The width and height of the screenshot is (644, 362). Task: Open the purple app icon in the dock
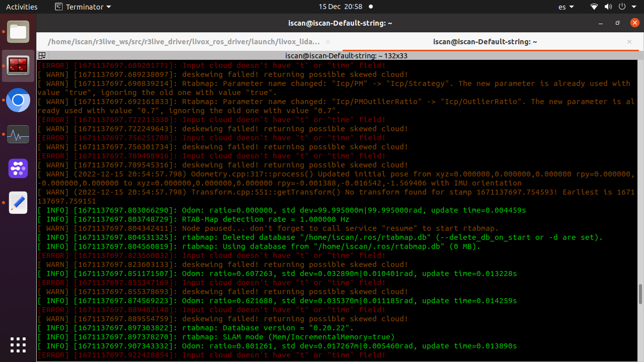18,168
